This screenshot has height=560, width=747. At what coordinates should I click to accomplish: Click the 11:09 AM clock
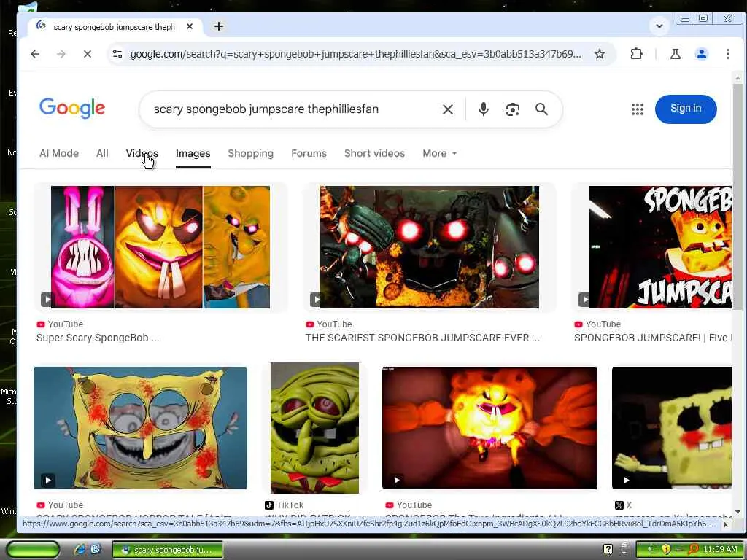tap(720, 550)
